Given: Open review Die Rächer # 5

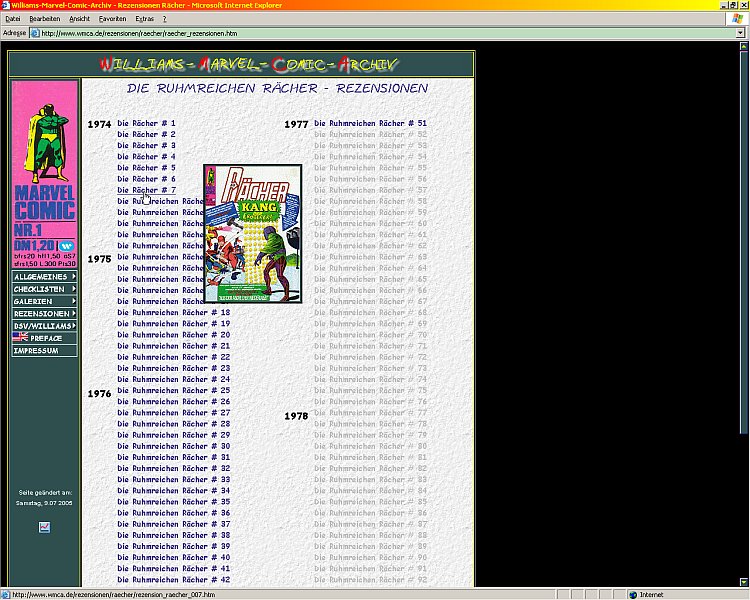Looking at the screenshot, I should click(146, 168).
